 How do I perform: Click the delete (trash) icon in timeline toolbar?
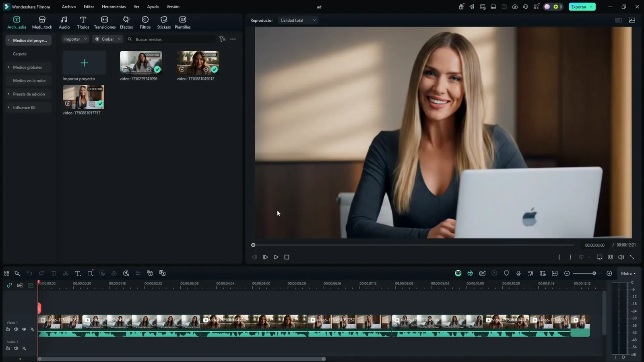click(x=54, y=273)
